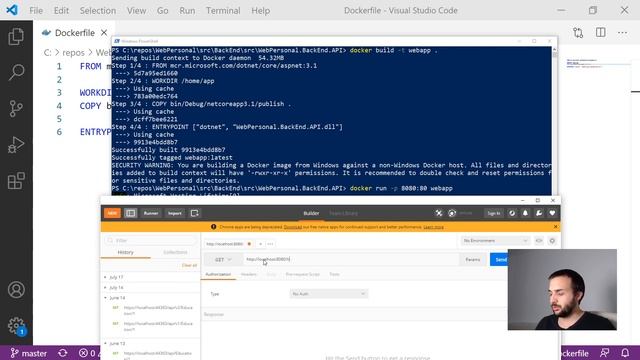640x360 pixels.
Task: Open the Accounts menu in the activity bar
Action: 16,290
